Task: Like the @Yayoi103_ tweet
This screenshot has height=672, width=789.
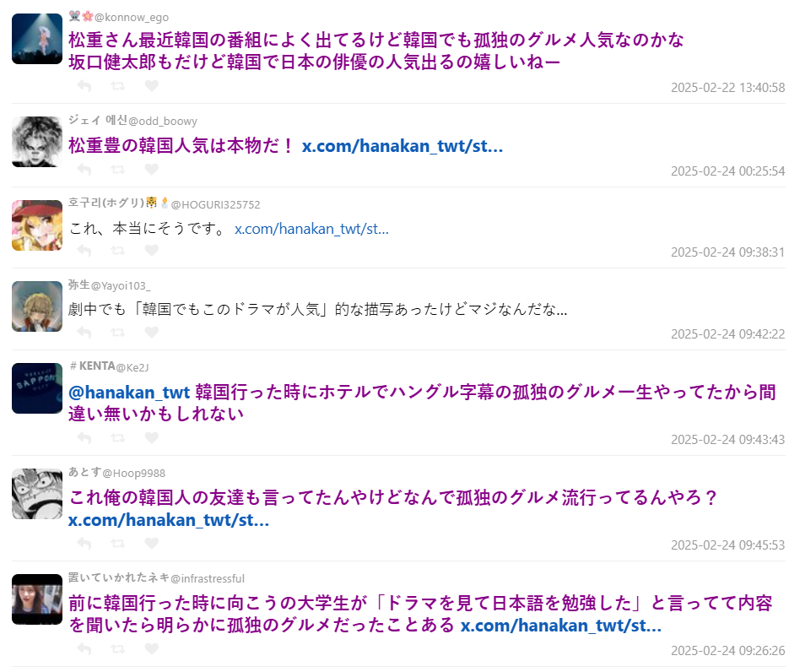Action: click(x=151, y=333)
